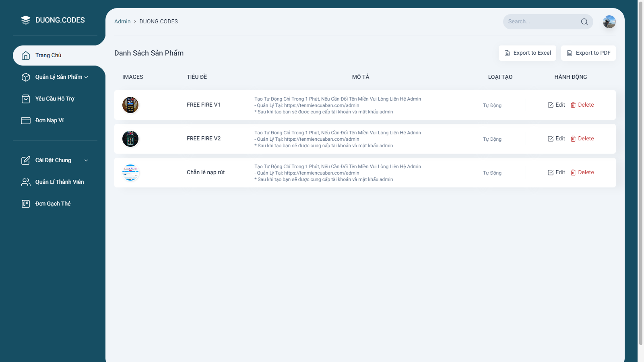This screenshot has height=362, width=644.
Task: Click the page vertical scrollbar
Action: [x=640, y=173]
